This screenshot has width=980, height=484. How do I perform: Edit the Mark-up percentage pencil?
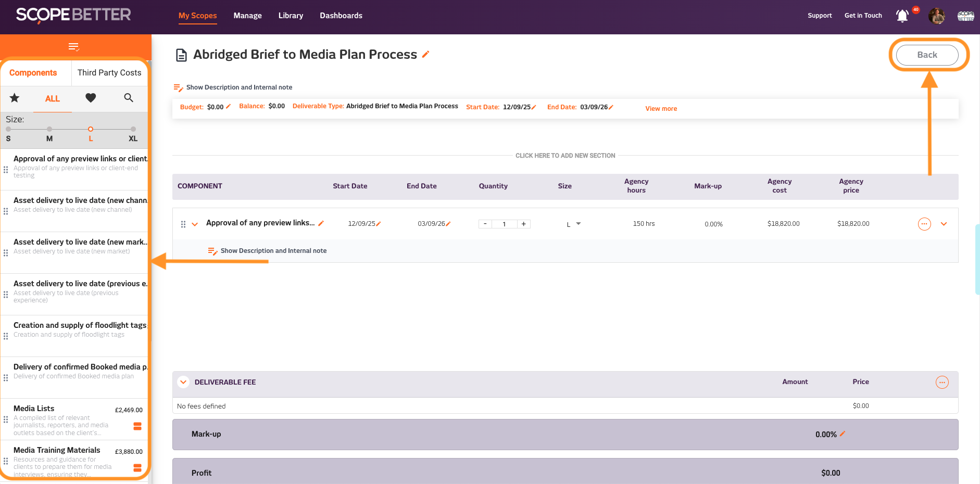pyautogui.click(x=843, y=434)
